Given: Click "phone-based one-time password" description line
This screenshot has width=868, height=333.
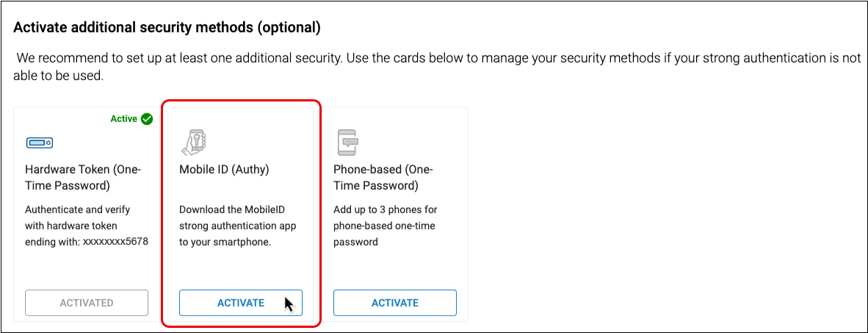Looking at the screenshot, I should pyautogui.click(x=383, y=226).
